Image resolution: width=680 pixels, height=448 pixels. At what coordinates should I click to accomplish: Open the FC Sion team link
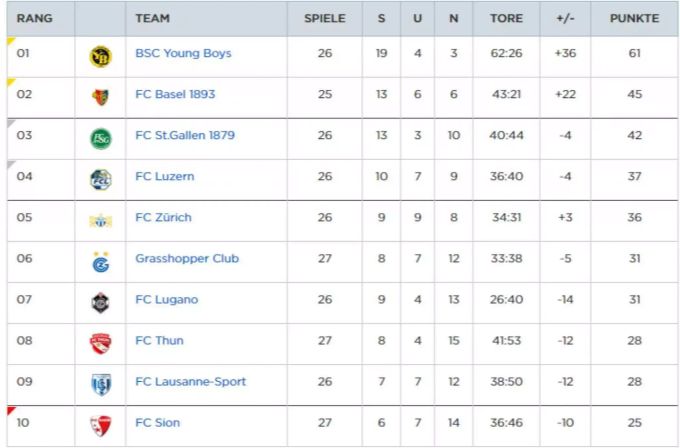157,422
